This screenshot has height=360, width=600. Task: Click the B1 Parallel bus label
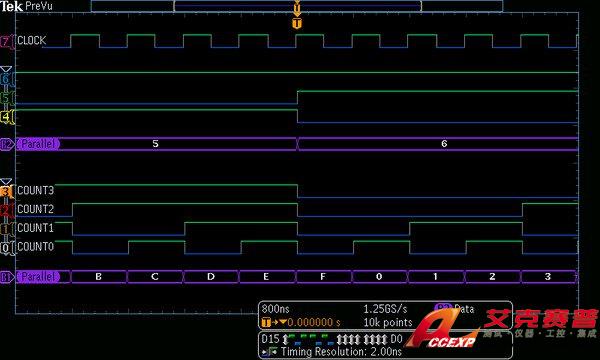tap(38, 277)
